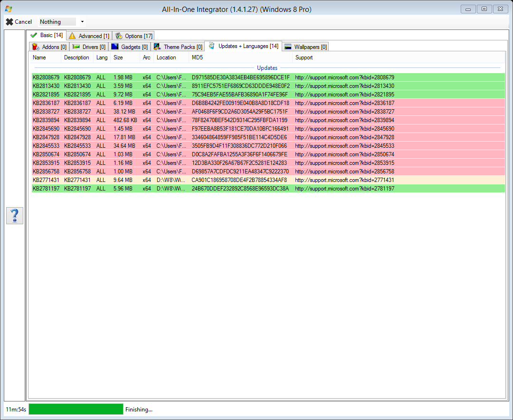The height and width of the screenshot is (420, 513).
Task: Click MD5 hash CA901C186958708DE4F2B78854334AF8
Action: click(239, 180)
